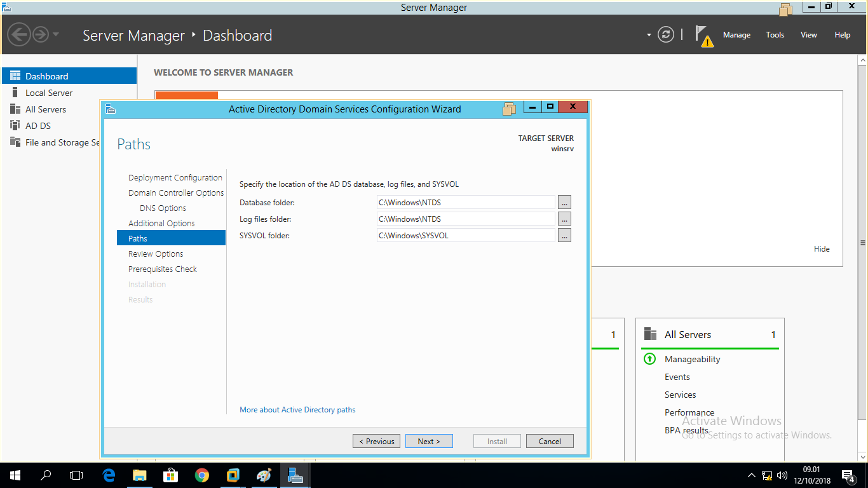Screen dimensions: 868x488
Task: Click the Local Server icon in sidebar
Action: [15, 93]
